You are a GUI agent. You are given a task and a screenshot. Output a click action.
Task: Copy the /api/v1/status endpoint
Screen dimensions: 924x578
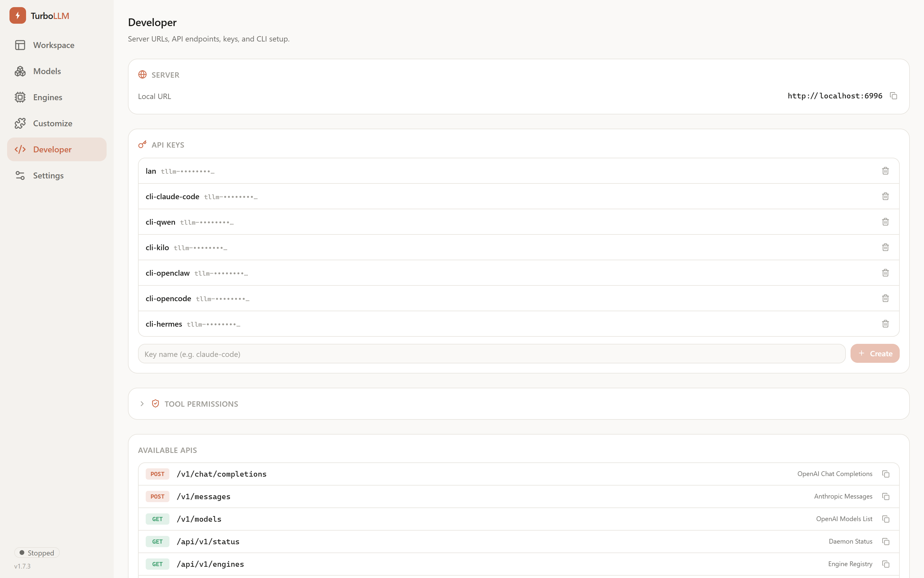(886, 542)
